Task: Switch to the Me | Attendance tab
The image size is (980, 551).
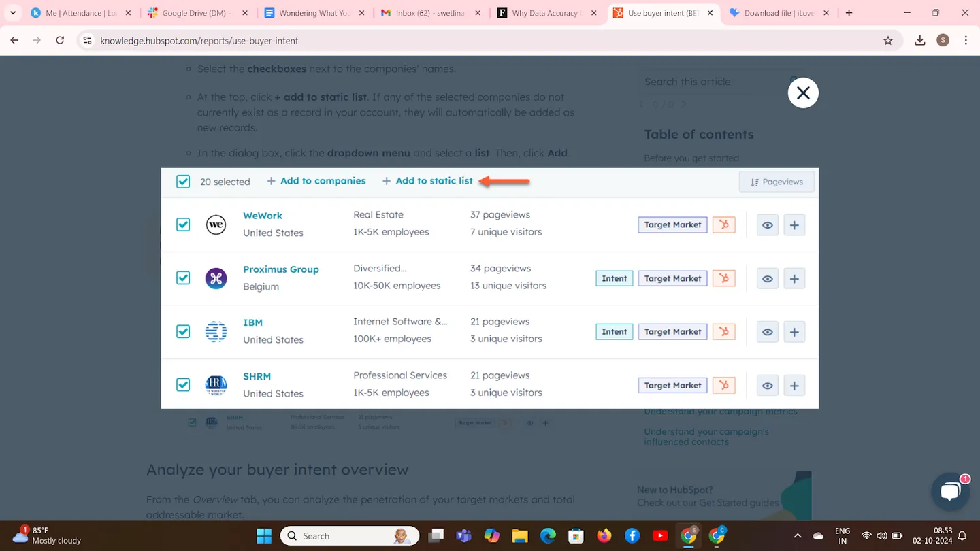Action: 81,13
